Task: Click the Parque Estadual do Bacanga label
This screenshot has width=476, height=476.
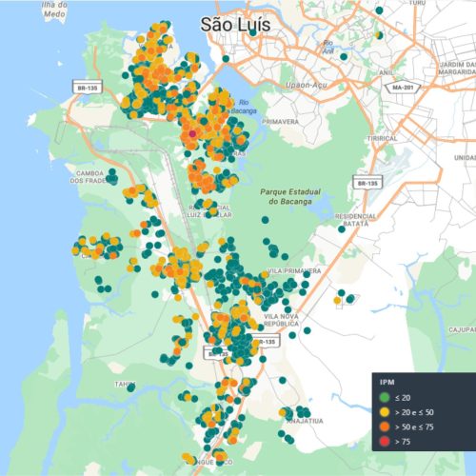Action: [x=290, y=196]
